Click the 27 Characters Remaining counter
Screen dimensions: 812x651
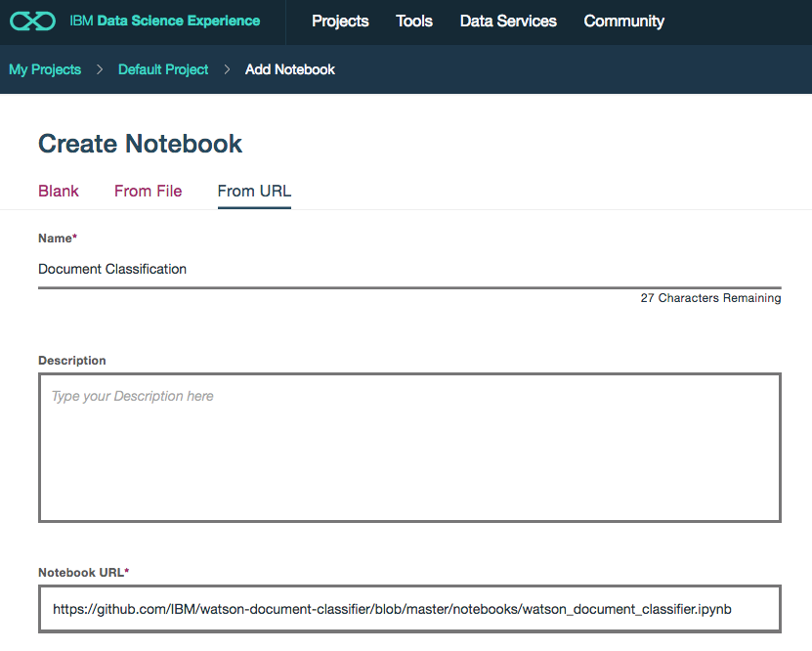[x=710, y=298]
